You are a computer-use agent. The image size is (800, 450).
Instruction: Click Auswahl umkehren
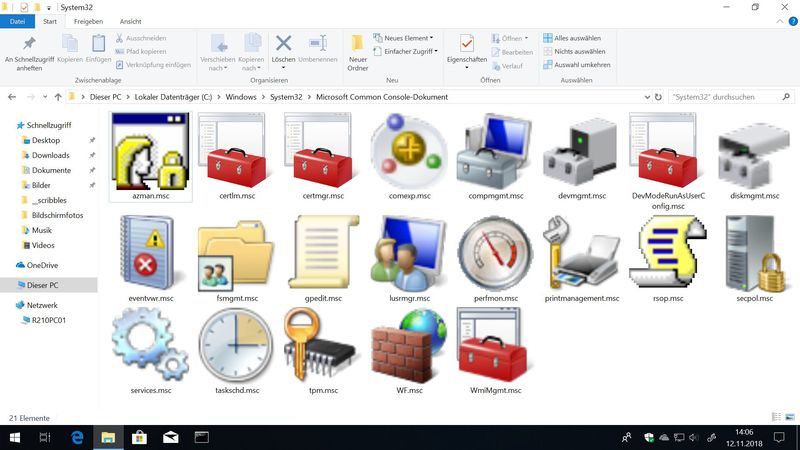pyautogui.click(x=577, y=65)
